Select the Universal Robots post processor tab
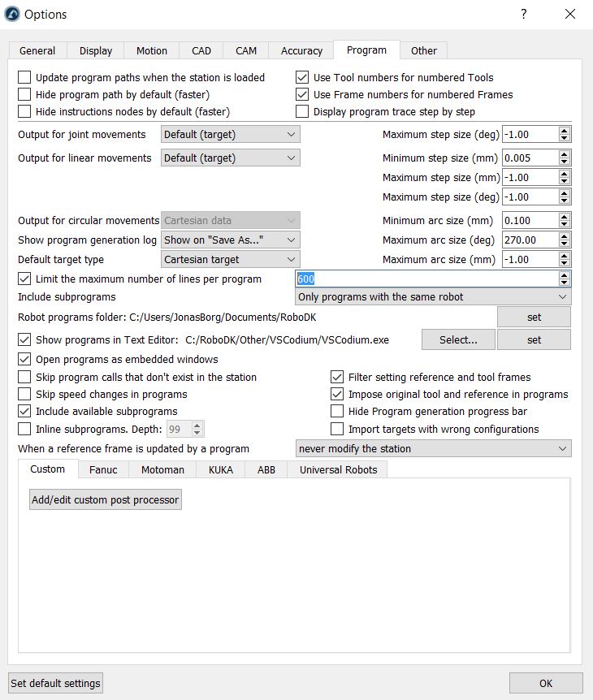Screen dimensions: 593x700 tap(338, 469)
